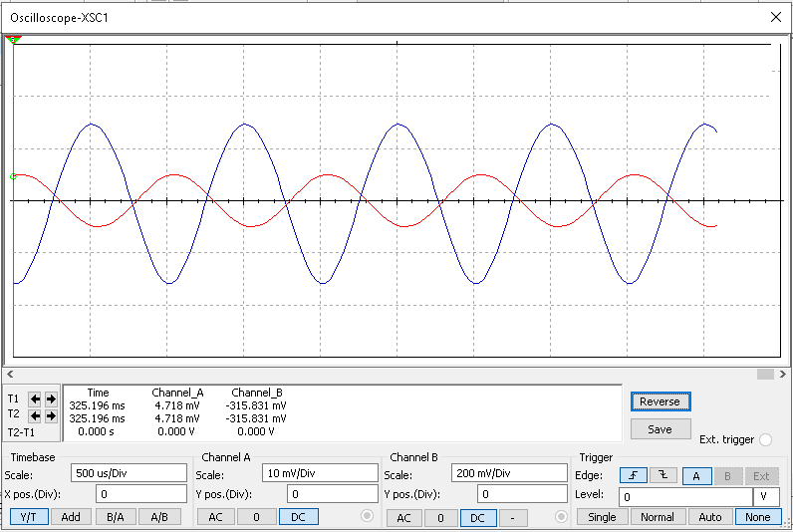Screen dimensions: 793x532
Task: Click T1 Channel_B reading -315.831 mV
Action: coord(256,405)
